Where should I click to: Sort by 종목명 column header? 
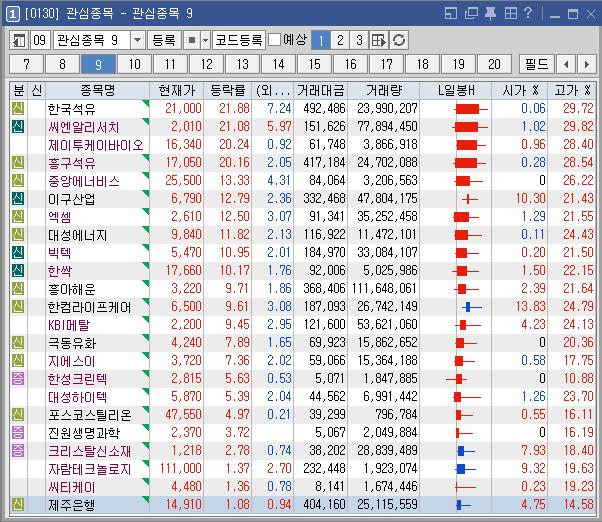tap(98, 91)
